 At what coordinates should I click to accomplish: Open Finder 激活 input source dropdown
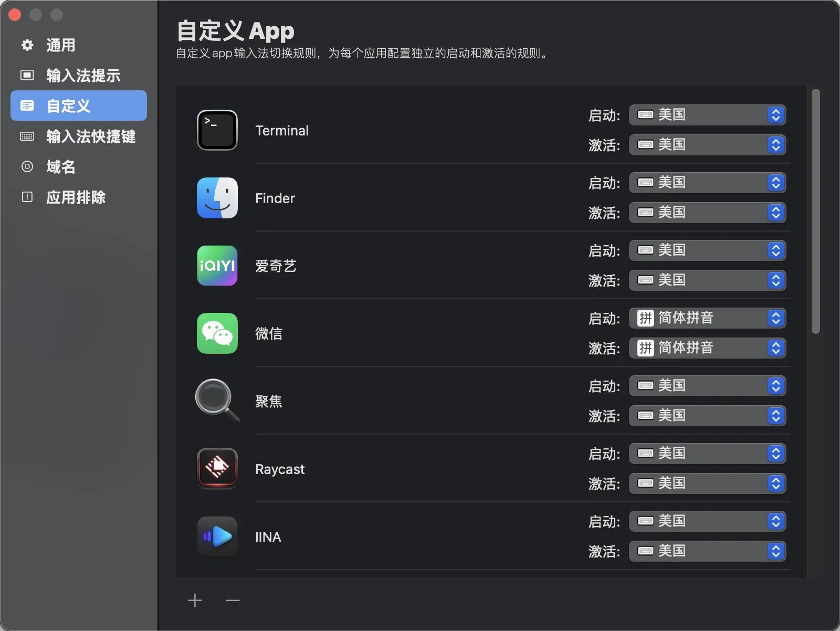[707, 213]
